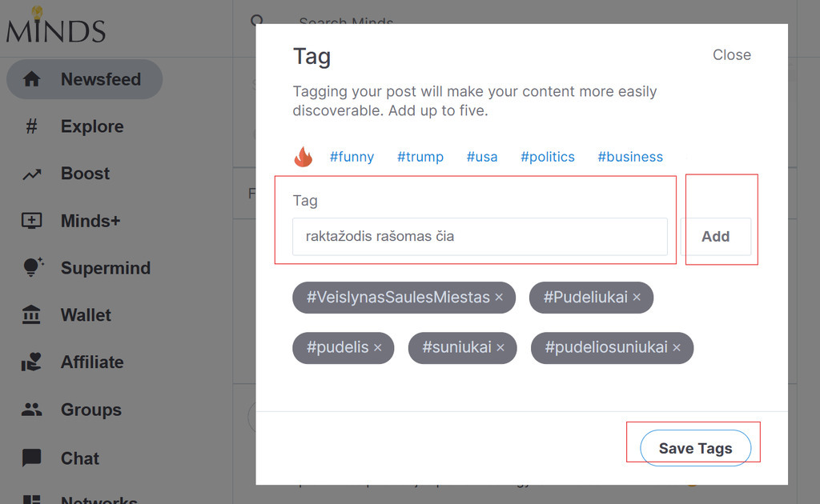Click the Boost trending arrow icon
820x504 pixels.
(31, 174)
